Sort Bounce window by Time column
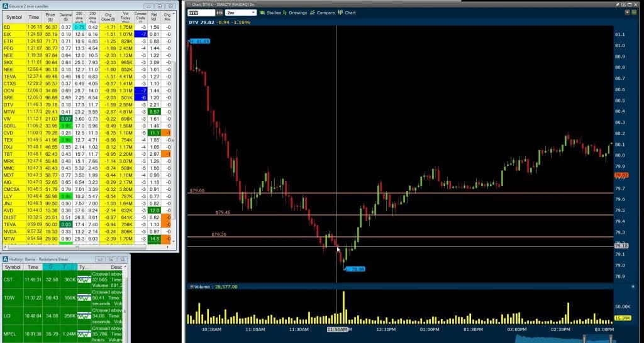 [34, 17]
